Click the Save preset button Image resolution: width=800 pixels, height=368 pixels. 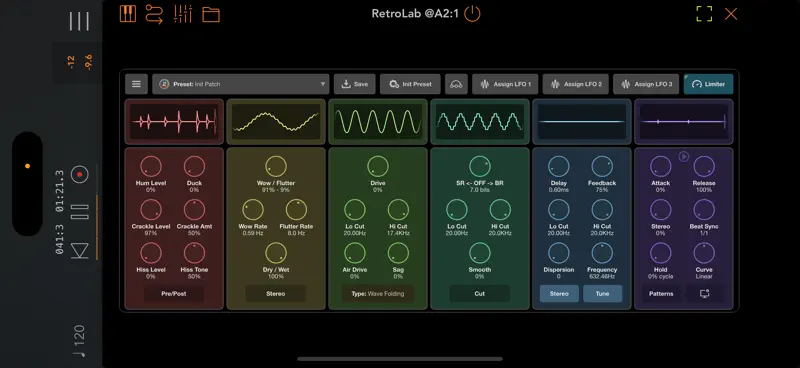pos(355,84)
